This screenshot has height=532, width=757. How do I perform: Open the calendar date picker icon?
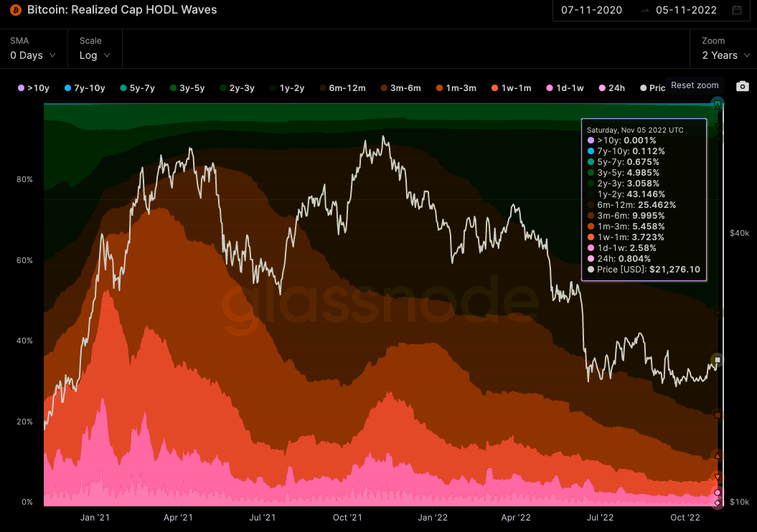click(x=737, y=10)
